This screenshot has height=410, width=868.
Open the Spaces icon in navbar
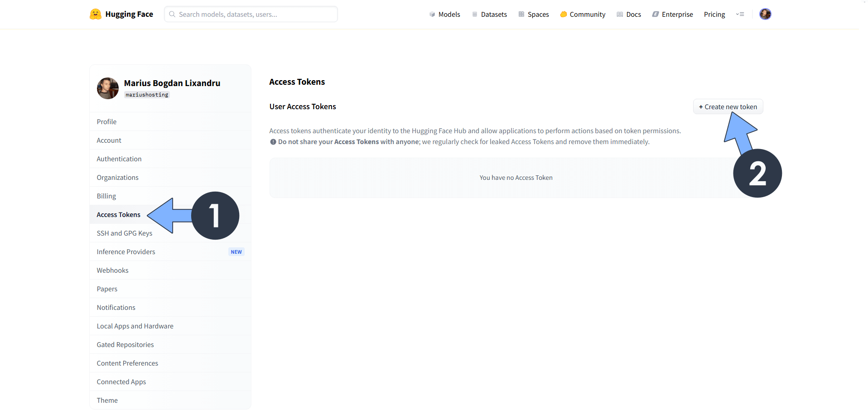pyautogui.click(x=521, y=14)
